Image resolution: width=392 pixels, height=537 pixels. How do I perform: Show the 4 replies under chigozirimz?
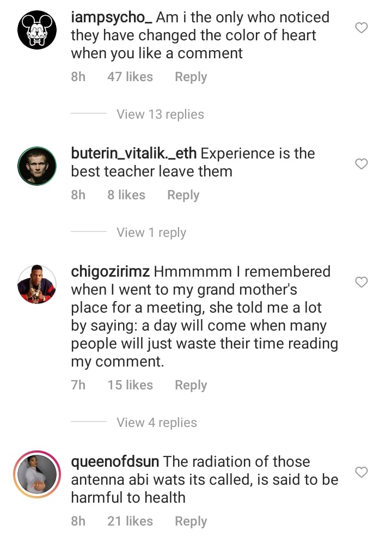(157, 423)
